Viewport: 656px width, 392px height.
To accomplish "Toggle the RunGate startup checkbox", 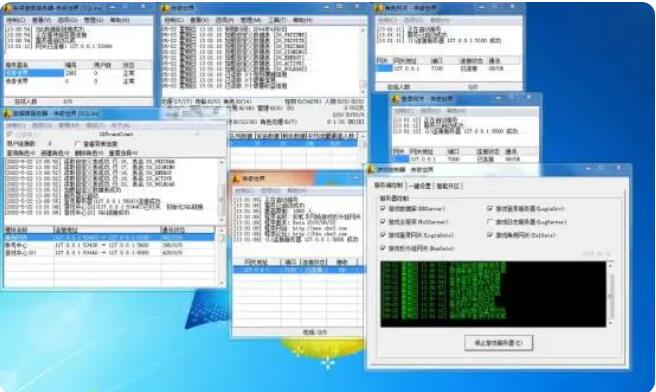I will (382, 248).
